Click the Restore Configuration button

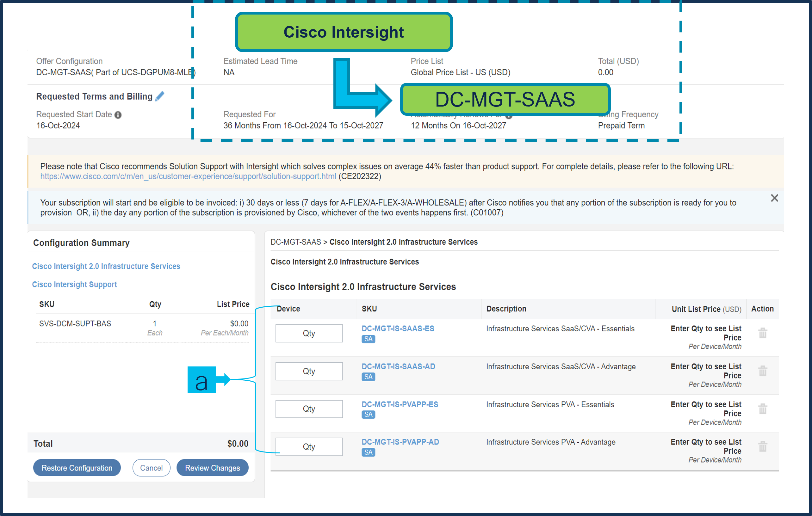click(x=77, y=468)
